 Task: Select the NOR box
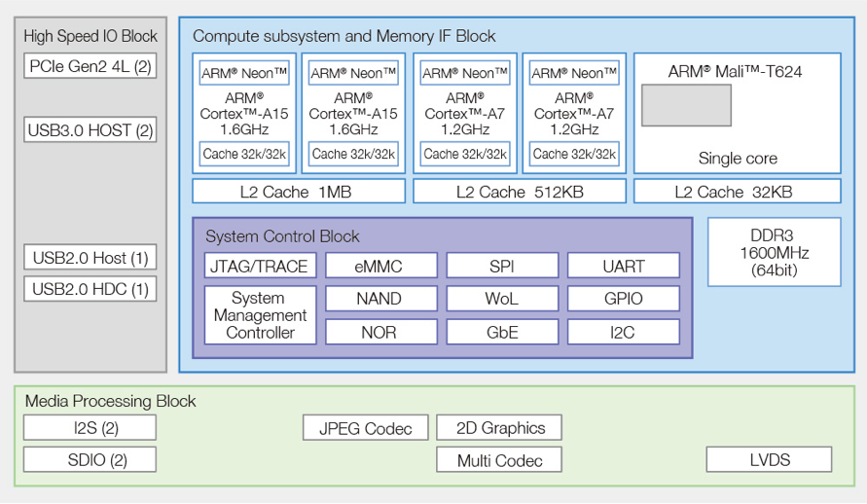(x=381, y=332)
